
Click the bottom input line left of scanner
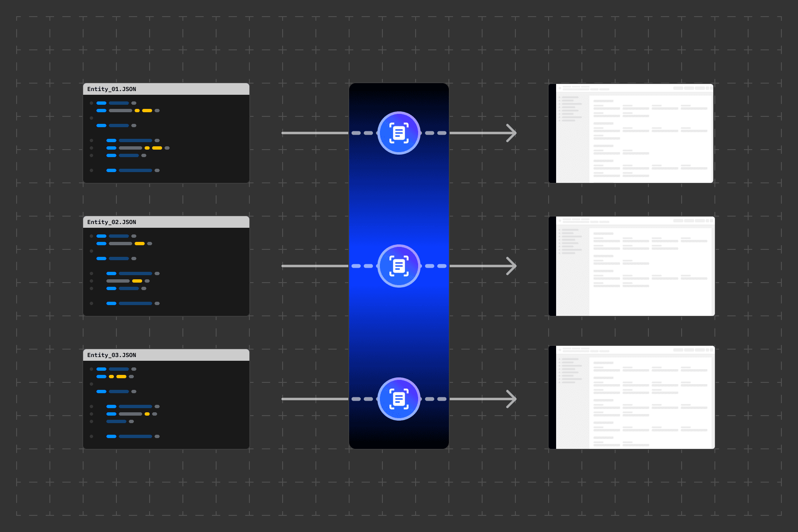[x=315, y=399]
